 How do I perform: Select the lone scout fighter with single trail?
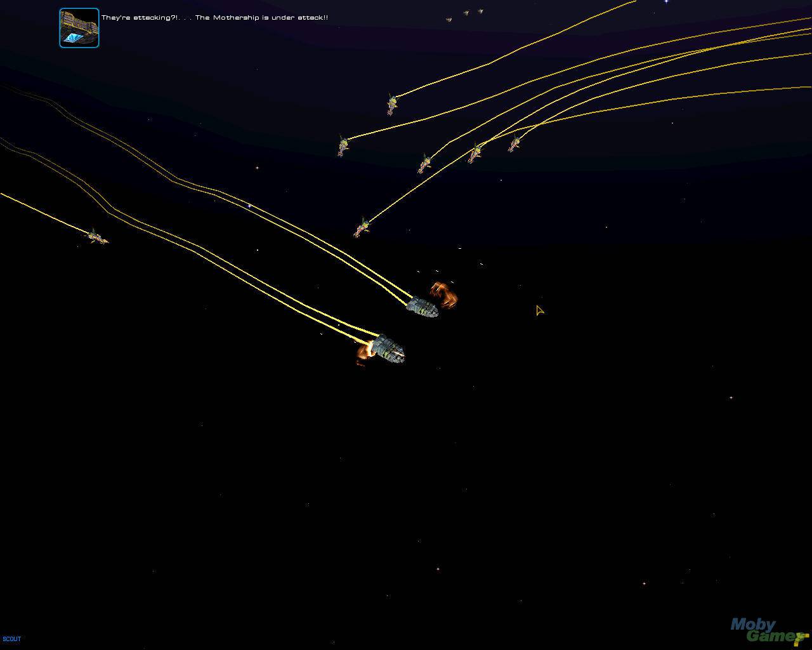coord(98,237)
